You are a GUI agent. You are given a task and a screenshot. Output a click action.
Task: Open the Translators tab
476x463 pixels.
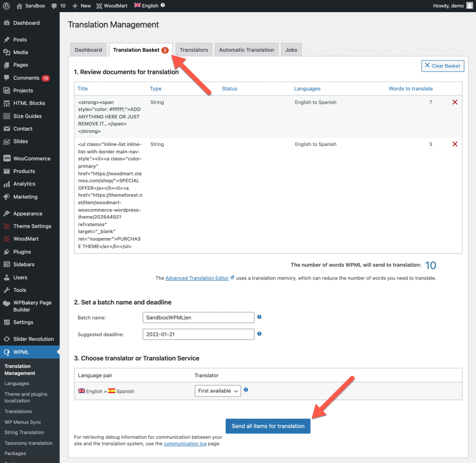194,50
